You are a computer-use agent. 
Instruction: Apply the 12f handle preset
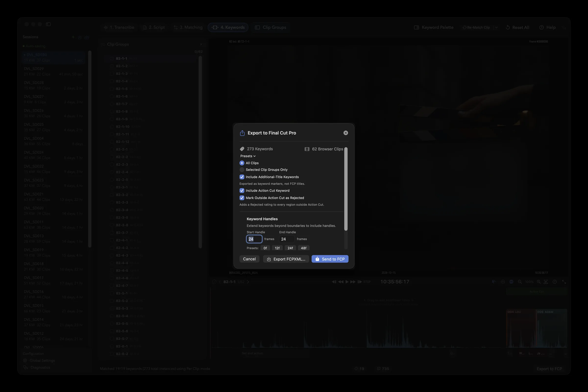pos(277,248)
